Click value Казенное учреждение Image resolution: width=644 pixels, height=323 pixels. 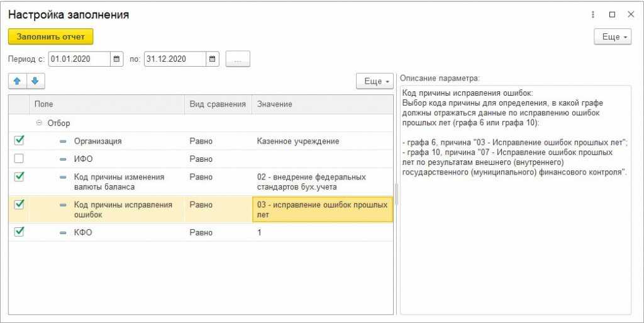(x=298, y=141)
